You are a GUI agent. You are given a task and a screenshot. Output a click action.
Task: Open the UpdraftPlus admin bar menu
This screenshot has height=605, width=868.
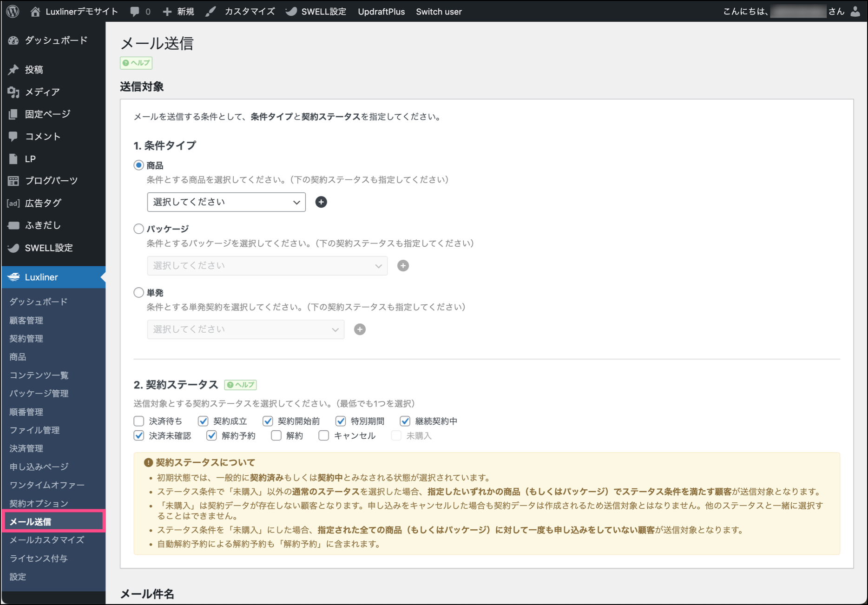coord(381,12)
